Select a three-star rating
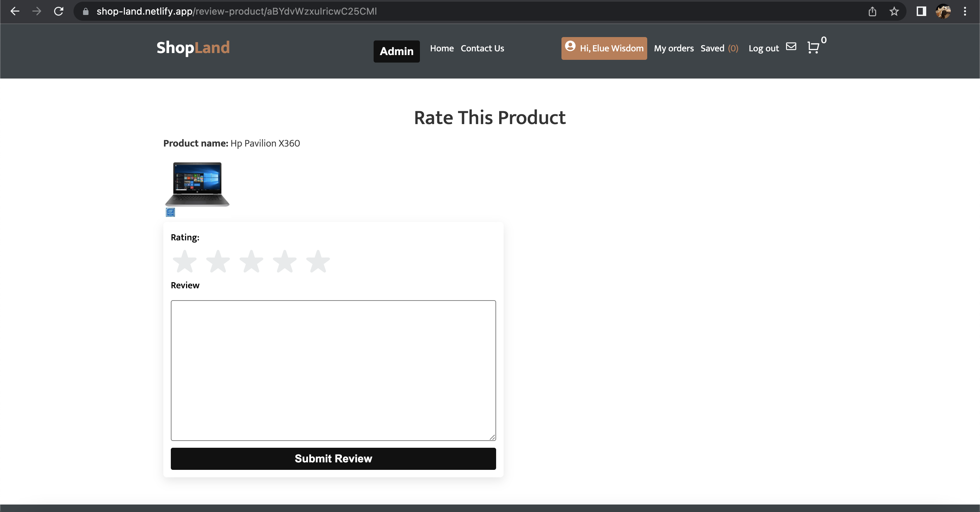 (251, 261)
